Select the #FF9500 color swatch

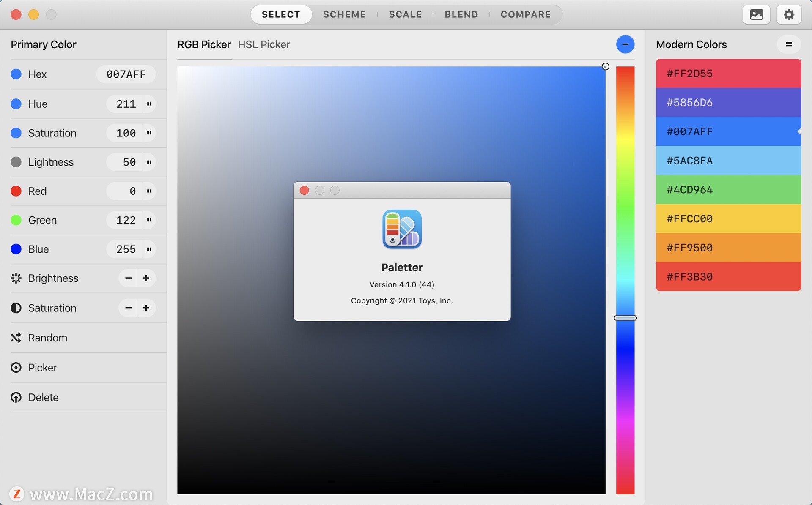pyautogui.click(x=728, y=248)
